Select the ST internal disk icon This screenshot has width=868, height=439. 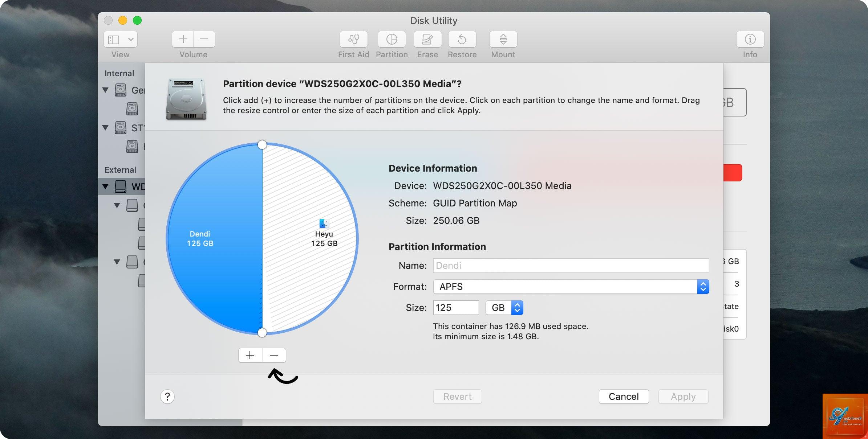(x=121, y=127)
